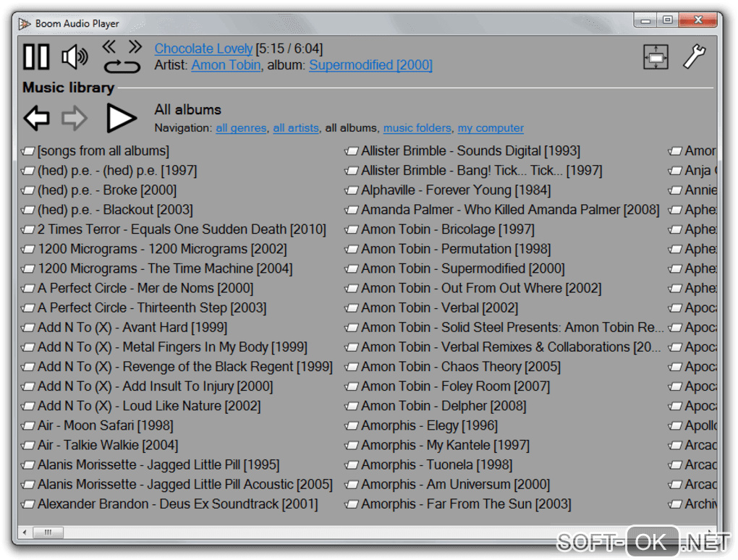Click album icon beside Amon Tobin - Verbal
This screenshot has width=738, height=560.
(352, 308)
